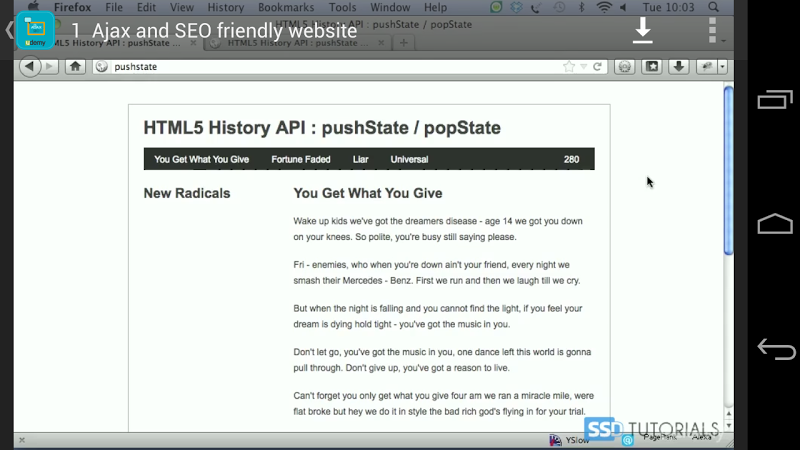The width and height of the screenshot is (800, 450).
Task: Click the New Radicals heading
Action: point(187,193)
